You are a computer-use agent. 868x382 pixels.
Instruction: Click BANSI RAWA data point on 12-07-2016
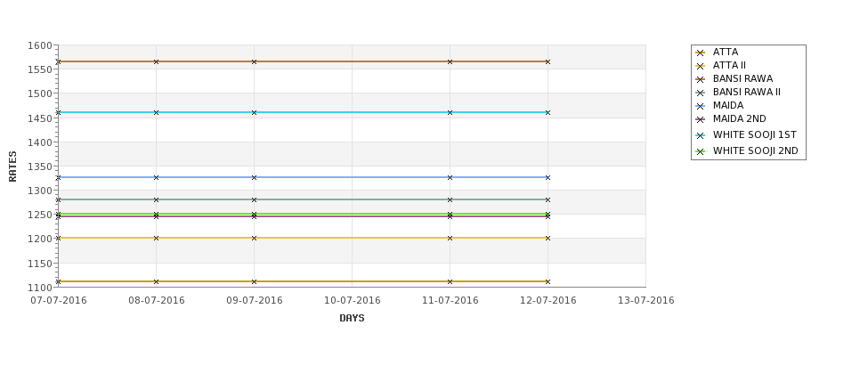coord(548,62)
